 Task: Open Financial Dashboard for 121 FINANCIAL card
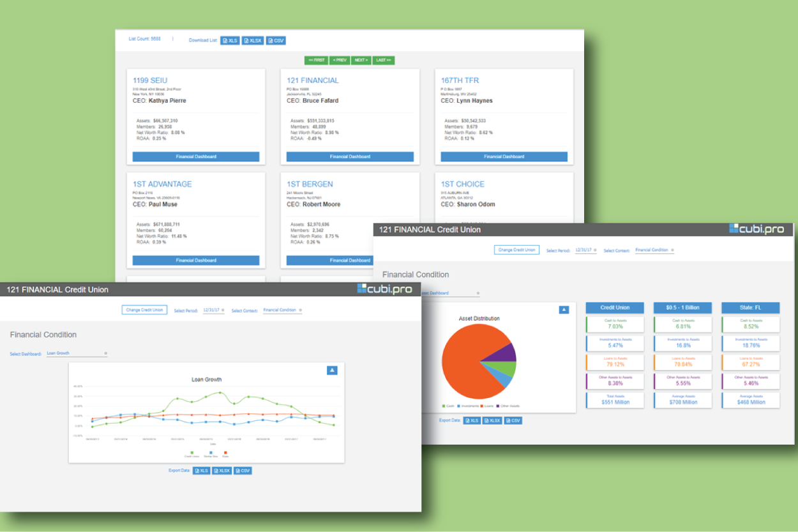[x=350, y=156]
